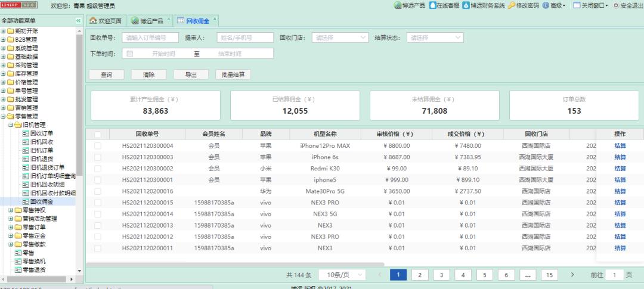Image resolution: width=644 pixels, height=289 pixels.
Task: Close the 回收佣金 tab
Action: [x=215, y=18]
